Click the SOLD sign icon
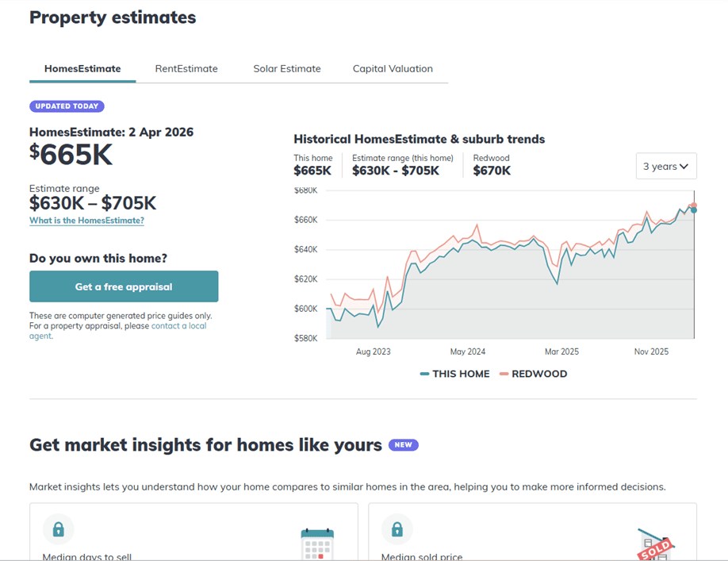The height and width of the screenshot is (561, 728). click(x=655, y=544)
